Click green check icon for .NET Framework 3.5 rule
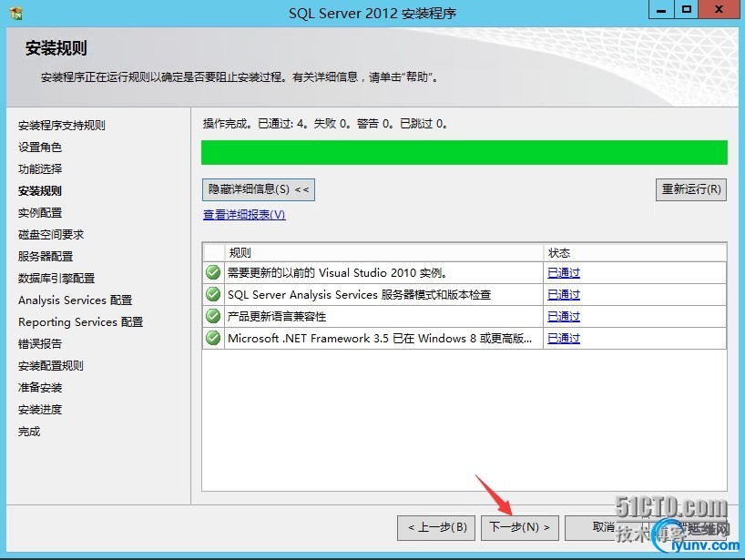The image size is (745, 560). pyautogui.click(x=213, y=338)
